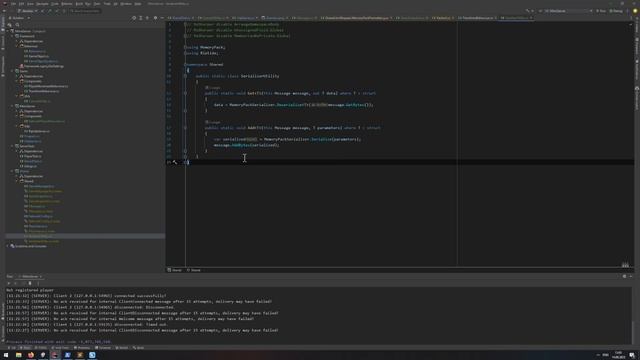Click the Rider icon in taskbar
Viewport: 640px width, 360px height.
click(x=55, y=355)
